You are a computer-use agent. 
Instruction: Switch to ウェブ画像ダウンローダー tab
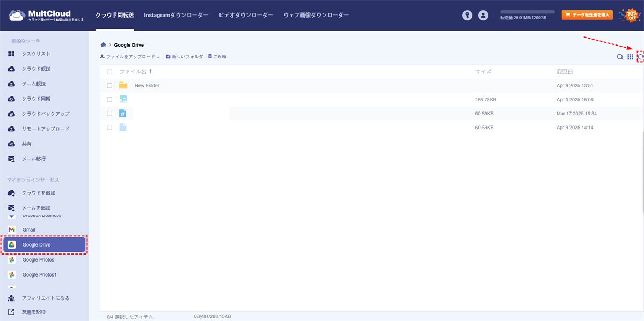[x=316, y=16]
